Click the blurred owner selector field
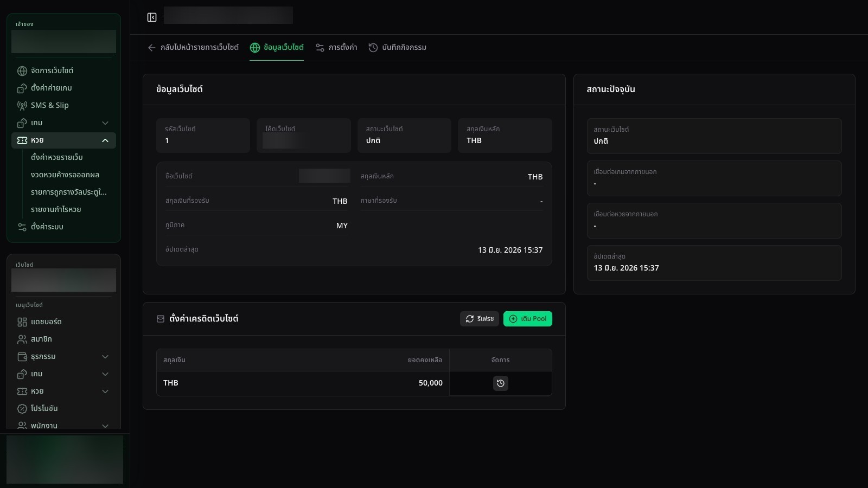This screenshot has width=868, height=488. pyautogui.click(x=63, y=42)
